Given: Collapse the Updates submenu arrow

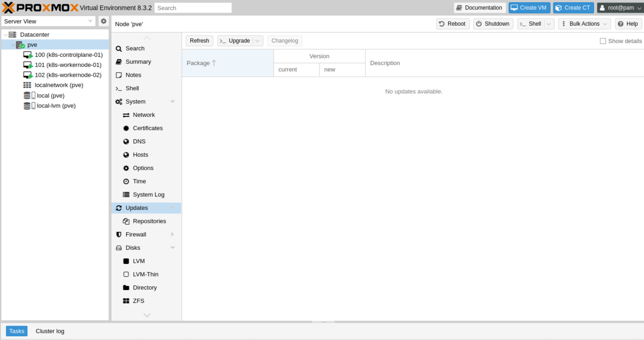Looking at the screenshot, I should [x=173, y=208].
